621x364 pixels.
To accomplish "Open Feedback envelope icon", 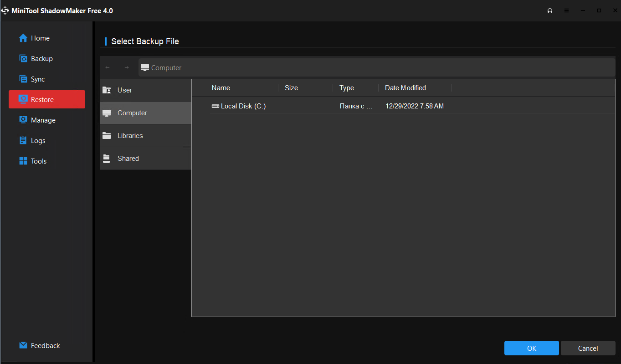I will coord(23,345).
